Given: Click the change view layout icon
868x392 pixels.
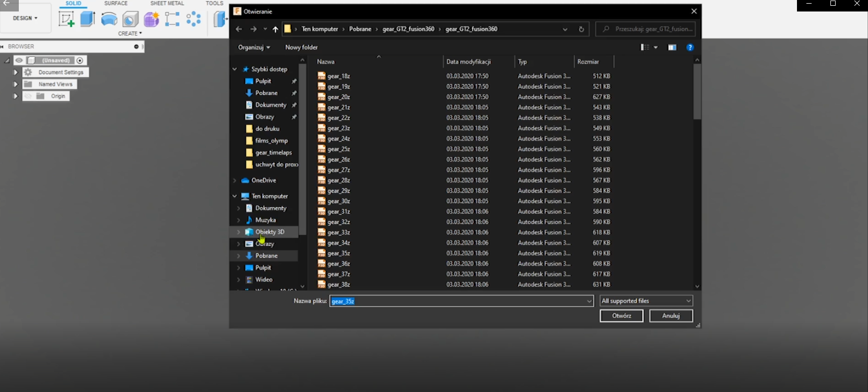Looking at the screenshot, I should pyautogui.click(x=645, y=47).
